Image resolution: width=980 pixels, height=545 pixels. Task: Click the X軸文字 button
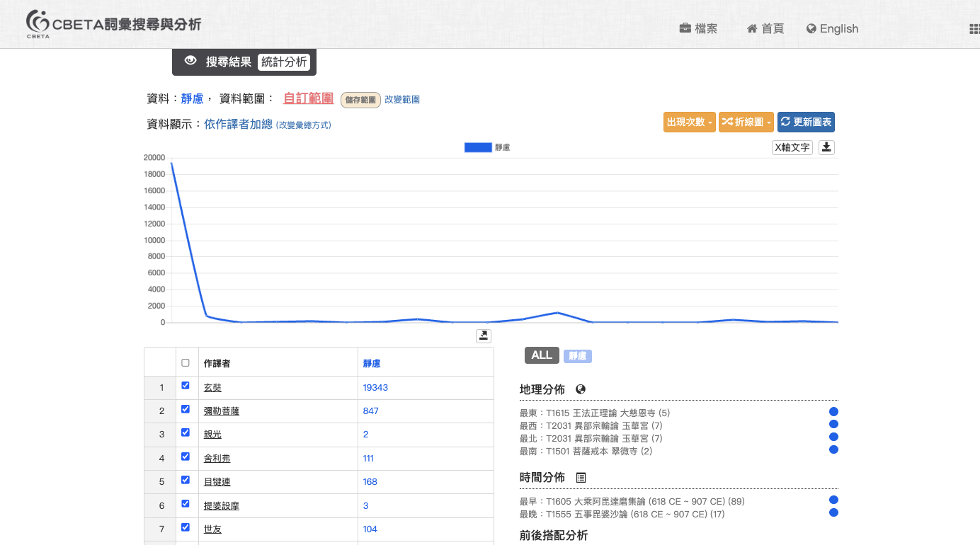tap(792, 147)
